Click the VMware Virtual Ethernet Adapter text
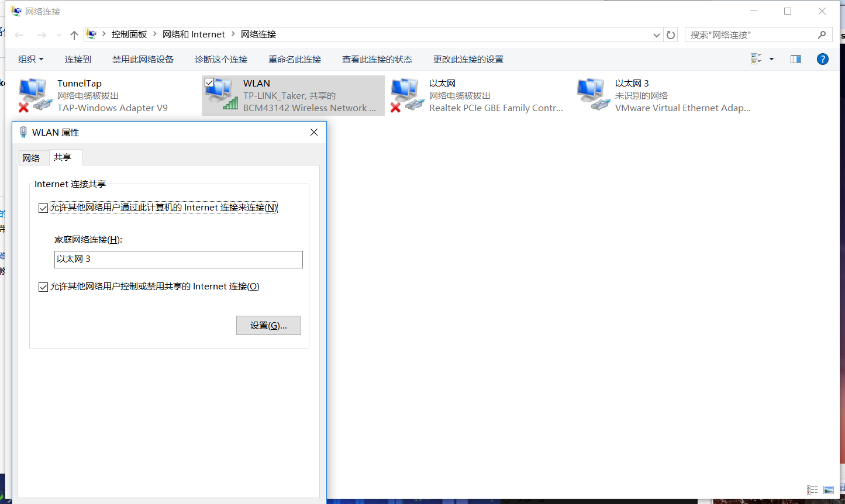The height and width of the screenshot is (504, 845). click(x=682, y=108)
